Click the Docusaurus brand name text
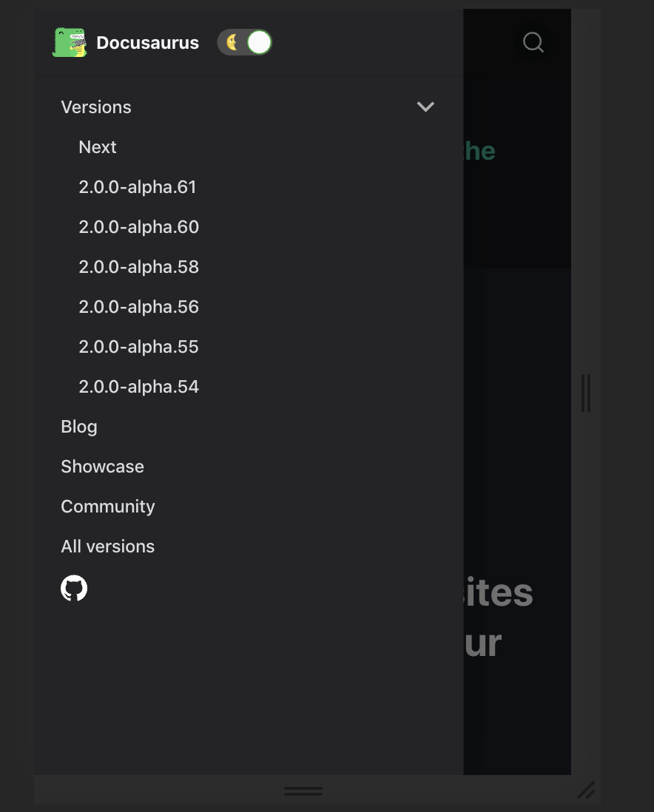This screenshot has height=812, width=654. click(x=147, y=42)
